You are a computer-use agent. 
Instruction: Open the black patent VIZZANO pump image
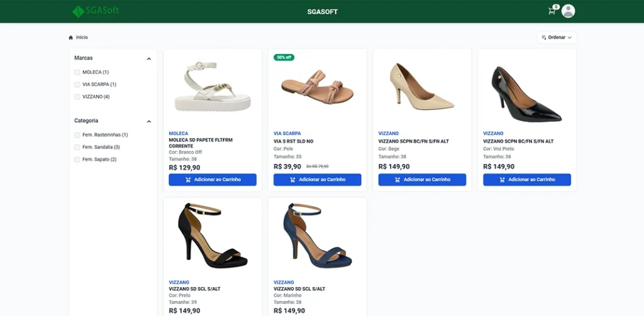[527, 94]
